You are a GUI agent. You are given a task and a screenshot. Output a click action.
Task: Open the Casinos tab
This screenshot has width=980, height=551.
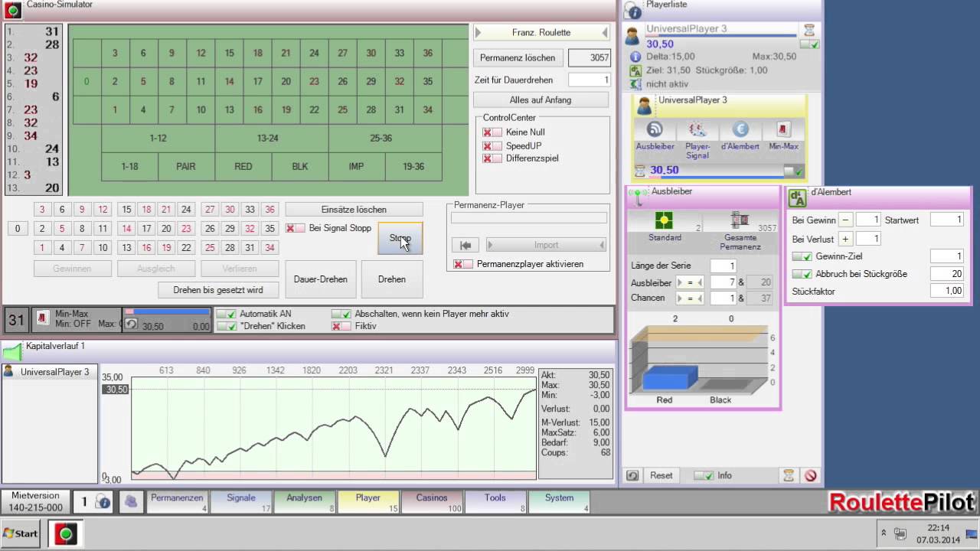click(432, 502)
